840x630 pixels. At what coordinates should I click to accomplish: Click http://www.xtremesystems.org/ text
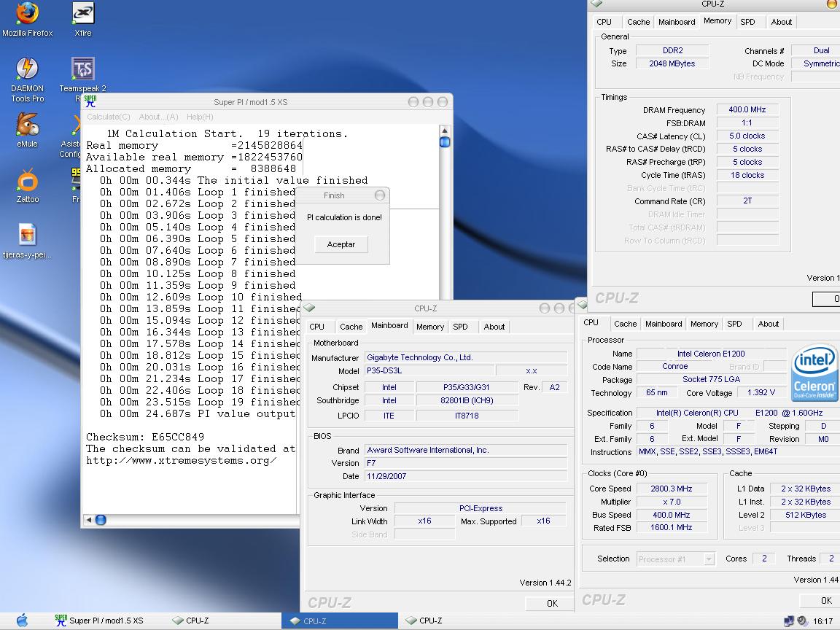[181, 460]
